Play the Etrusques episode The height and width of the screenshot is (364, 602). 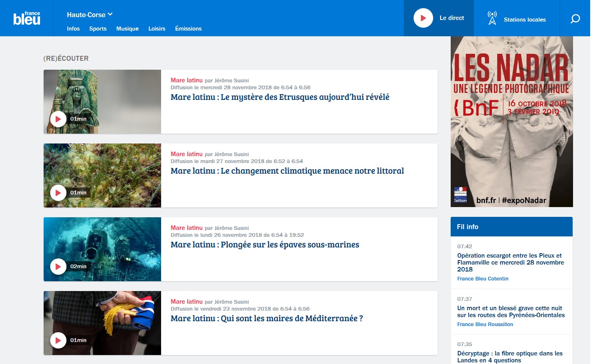coord(58,119)
